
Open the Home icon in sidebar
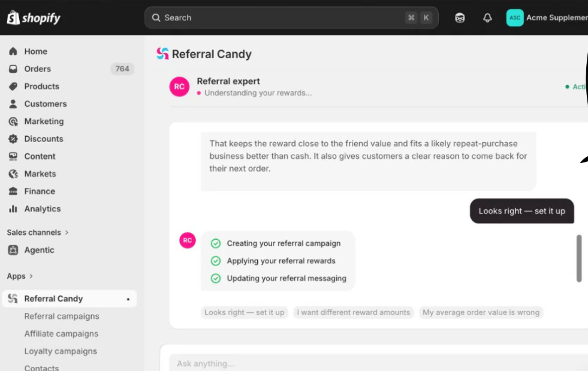(x=13, y=52)
